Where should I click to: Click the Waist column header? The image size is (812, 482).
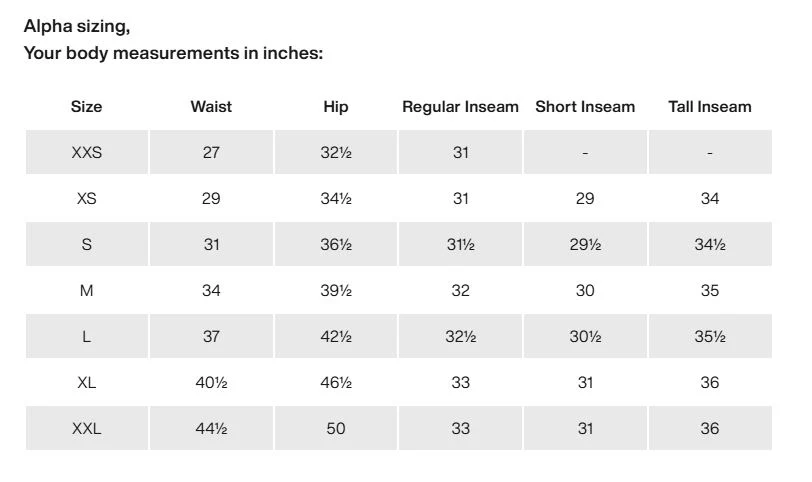[211, 107]
